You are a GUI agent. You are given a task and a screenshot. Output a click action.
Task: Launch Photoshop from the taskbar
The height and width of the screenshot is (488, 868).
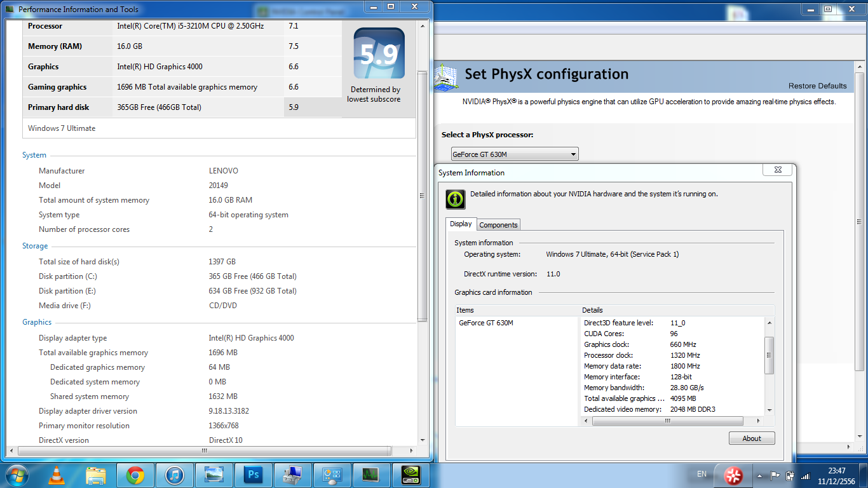coord(253,475)
